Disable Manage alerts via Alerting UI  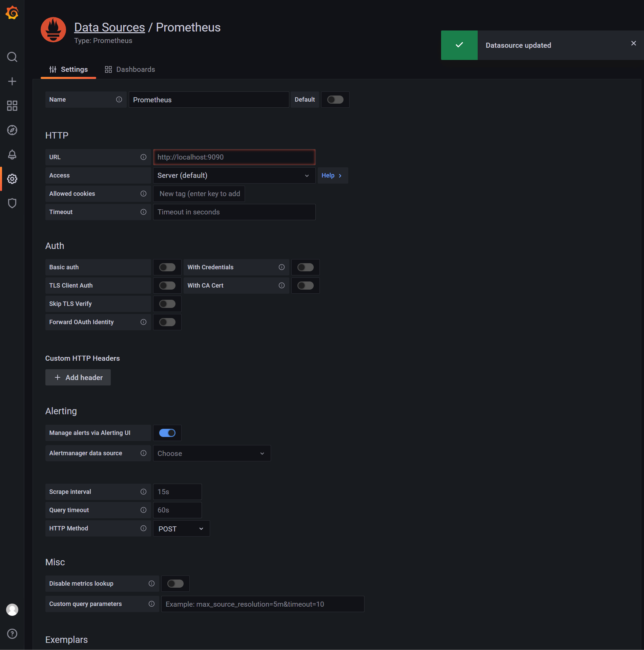pyautogui.click(x=167, y=433)
